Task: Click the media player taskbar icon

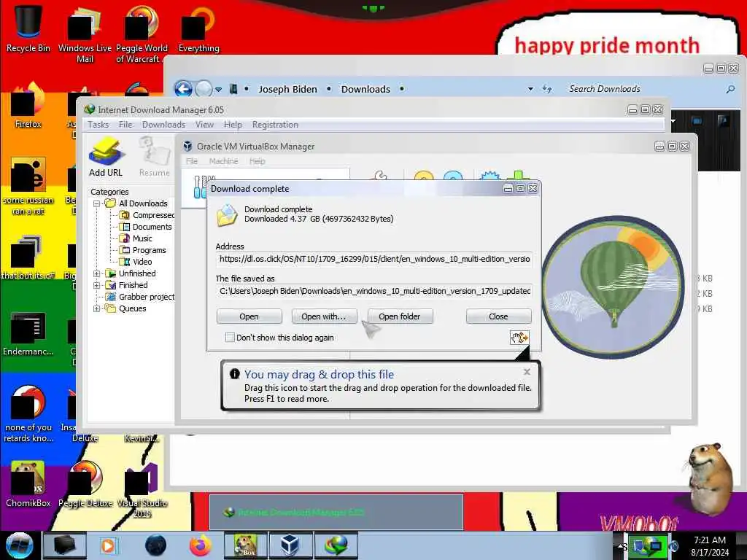Action: click(x=108, y=545)
